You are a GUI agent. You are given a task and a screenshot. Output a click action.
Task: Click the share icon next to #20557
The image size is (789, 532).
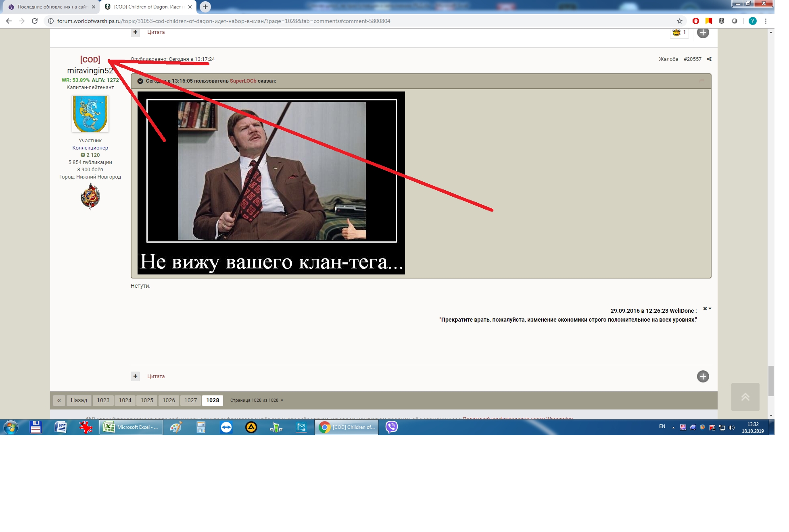[x=709, y=59]
